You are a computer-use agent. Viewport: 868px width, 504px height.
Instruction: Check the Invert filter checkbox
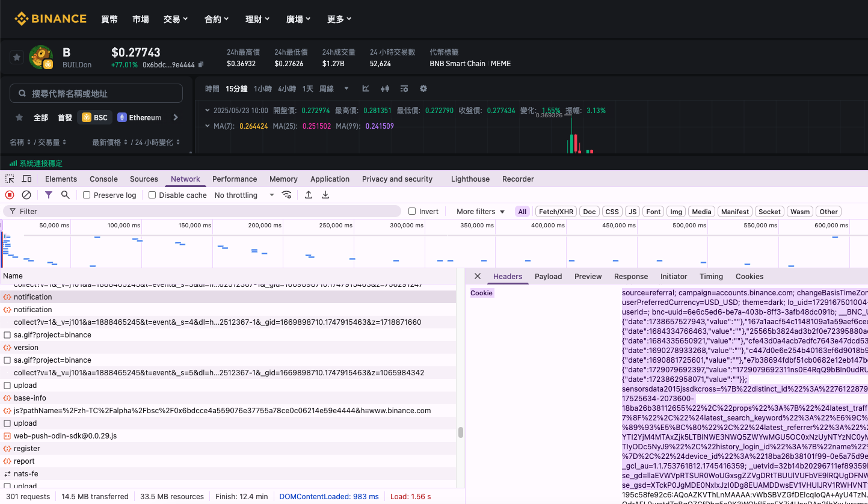click(412, 211)
